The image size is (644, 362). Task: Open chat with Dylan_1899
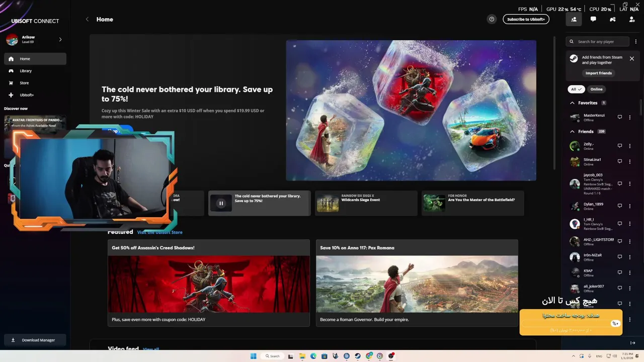point(620,206)
